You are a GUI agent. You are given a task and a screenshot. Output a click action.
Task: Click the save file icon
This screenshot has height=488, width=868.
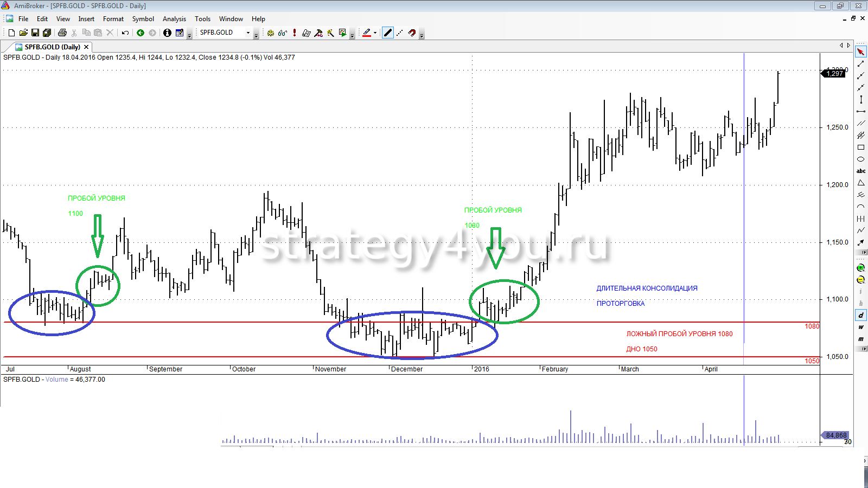pos(35,33)
